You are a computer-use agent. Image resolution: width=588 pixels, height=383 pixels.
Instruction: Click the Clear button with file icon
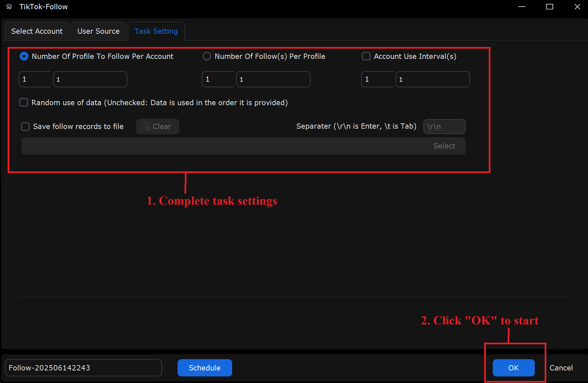(x=158, y=126)
